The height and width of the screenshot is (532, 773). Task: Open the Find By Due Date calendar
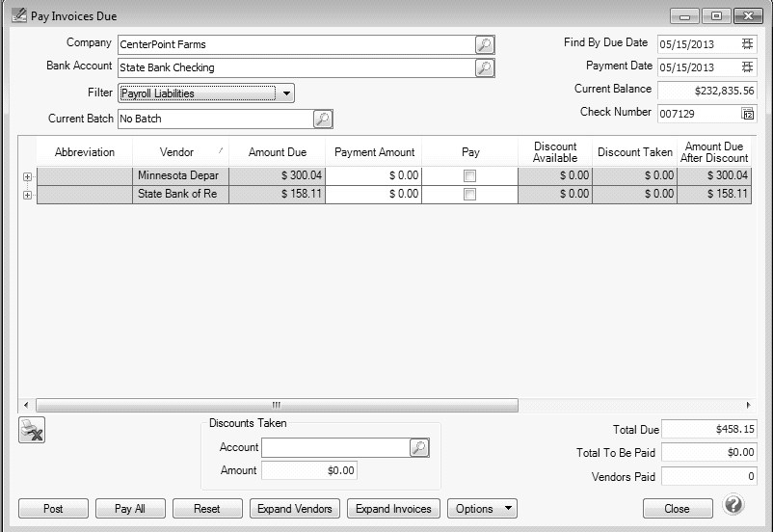(747, 43)
